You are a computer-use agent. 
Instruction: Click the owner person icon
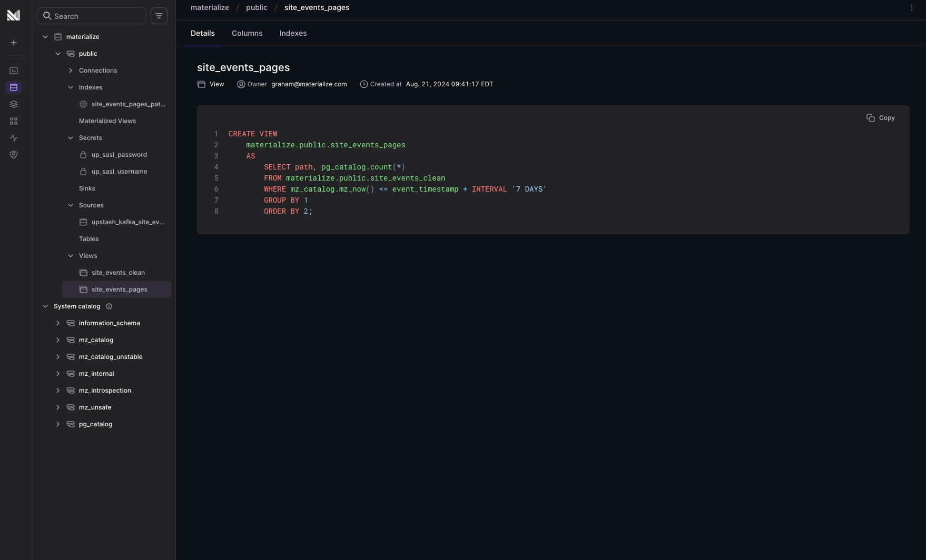tap(241, 84)
